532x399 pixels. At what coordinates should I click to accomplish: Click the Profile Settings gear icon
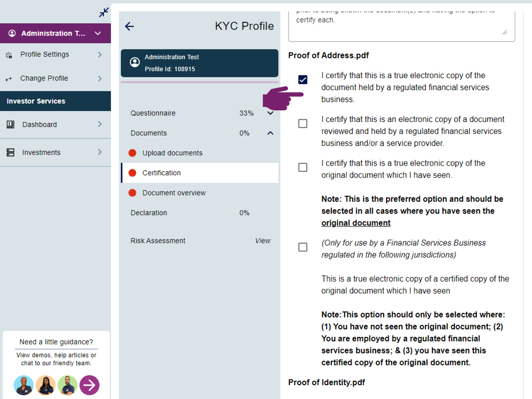point(9,55)
